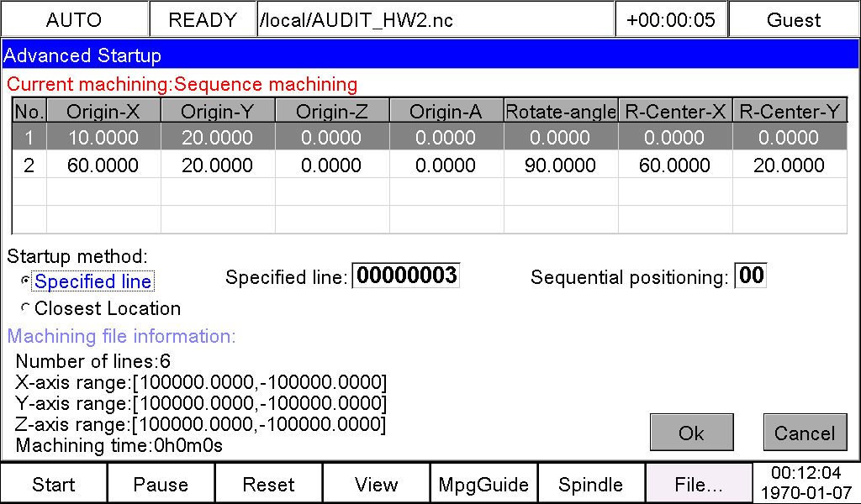861x504 pixels.
Task: Click the Machining time:0h0m0s text
Action: pyautogui.click(x=119, y=444)
